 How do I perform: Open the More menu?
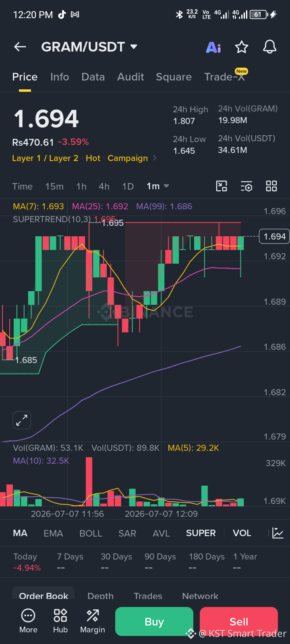(28, 621)
